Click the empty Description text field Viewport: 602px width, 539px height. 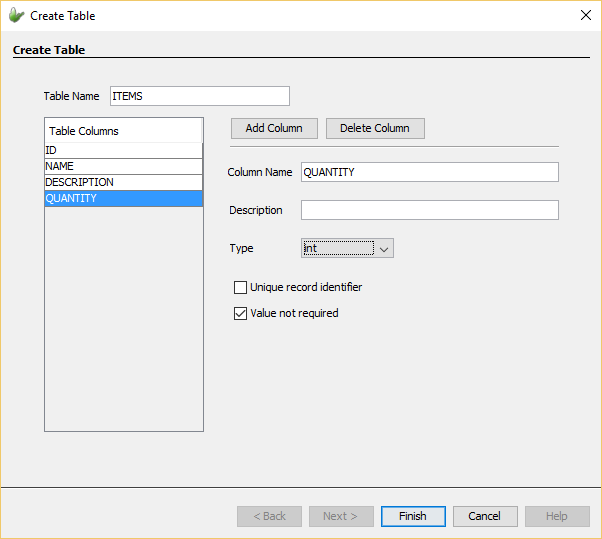pyautogui.click(x=429, y=210)
